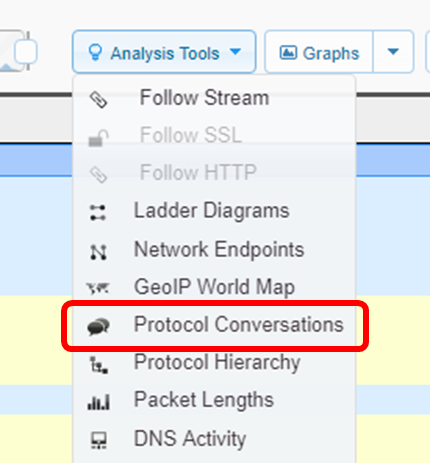Expand the Graphs split-button arrow
This screenshot has width=430, height=463.
(393, 52)
